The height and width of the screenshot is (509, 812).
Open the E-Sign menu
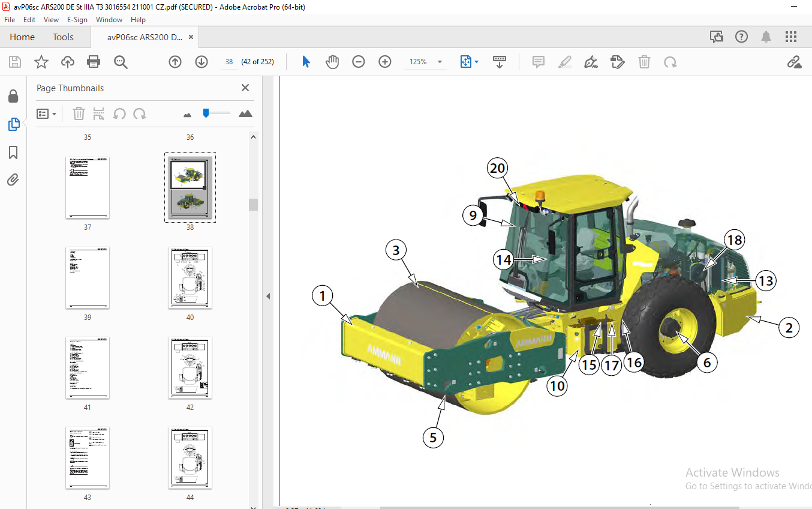[x=77, y=20]
